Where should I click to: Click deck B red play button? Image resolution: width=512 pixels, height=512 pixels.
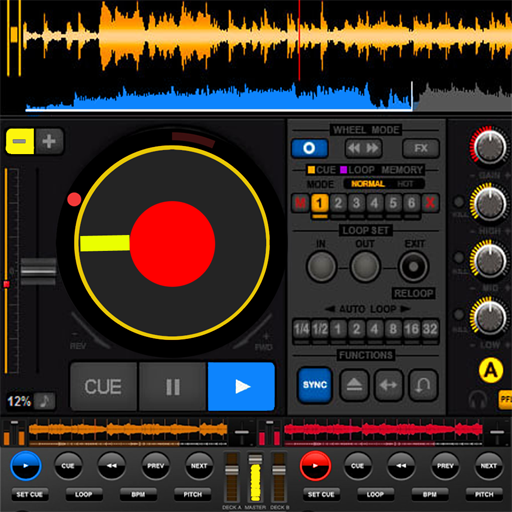tap(315, 466)
